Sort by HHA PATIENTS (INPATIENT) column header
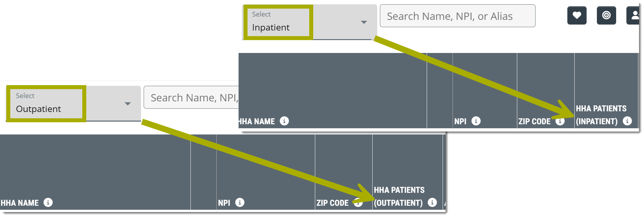The height and width of the screenshot is (217, 644). [601, 115]
